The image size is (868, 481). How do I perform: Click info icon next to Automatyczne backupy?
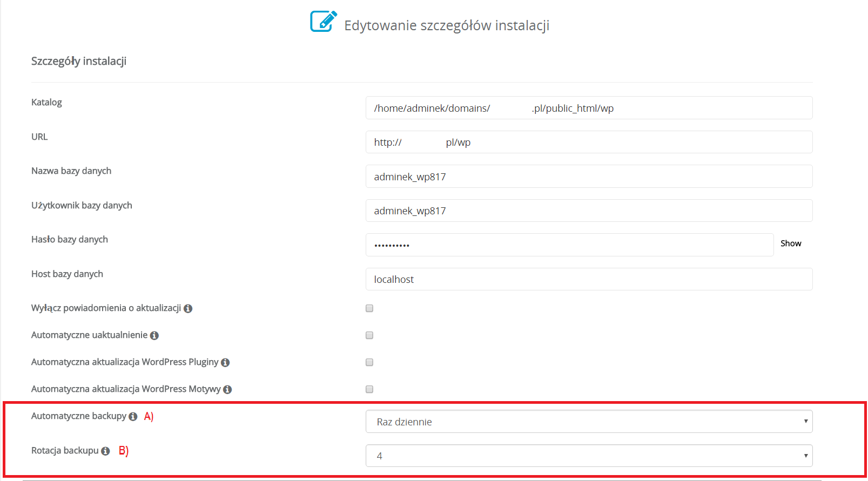coord(133,417)
